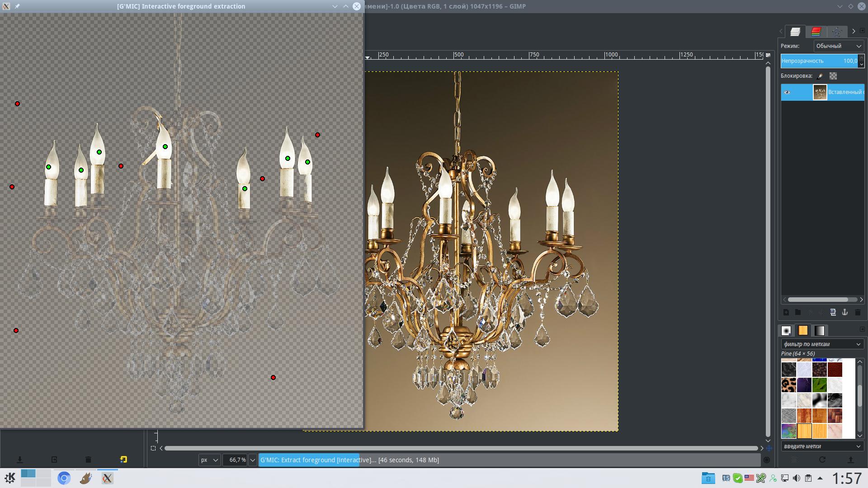Click the merge layers icon

833,312
